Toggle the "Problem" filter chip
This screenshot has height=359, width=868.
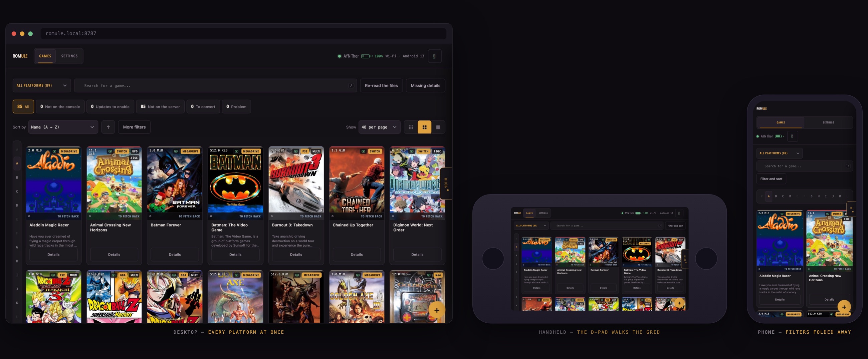coord(236,106)
